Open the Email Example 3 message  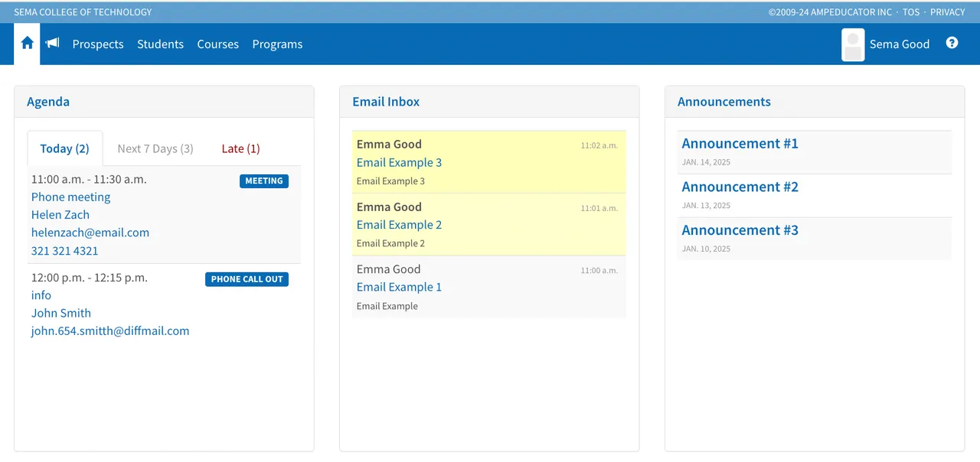click(x=399, y=162)
